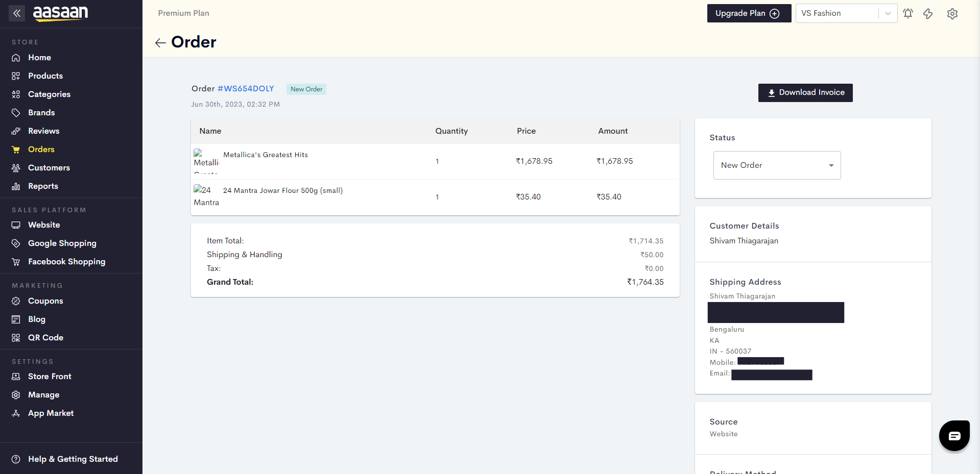Viewport: 980px width, 474px height.
Task: Click the Grand Total value ₹1,764.35
Action: pyautogui.click(x=646, y=282)
